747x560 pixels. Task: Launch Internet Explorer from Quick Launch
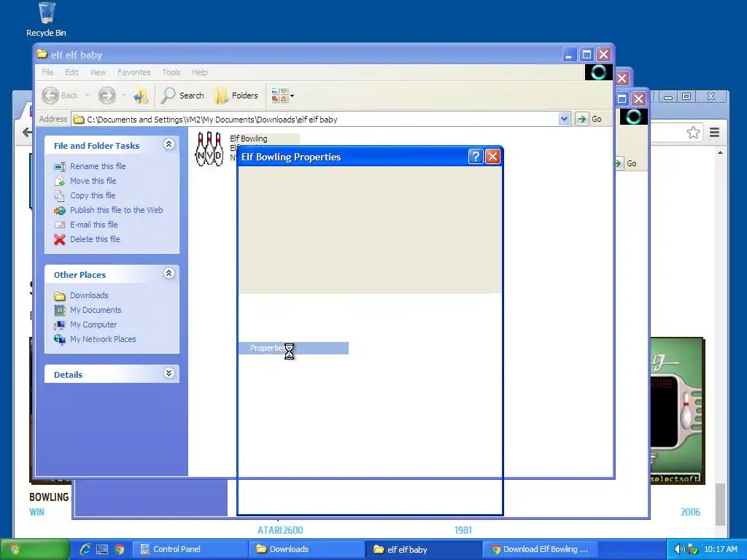pos(85,549)
